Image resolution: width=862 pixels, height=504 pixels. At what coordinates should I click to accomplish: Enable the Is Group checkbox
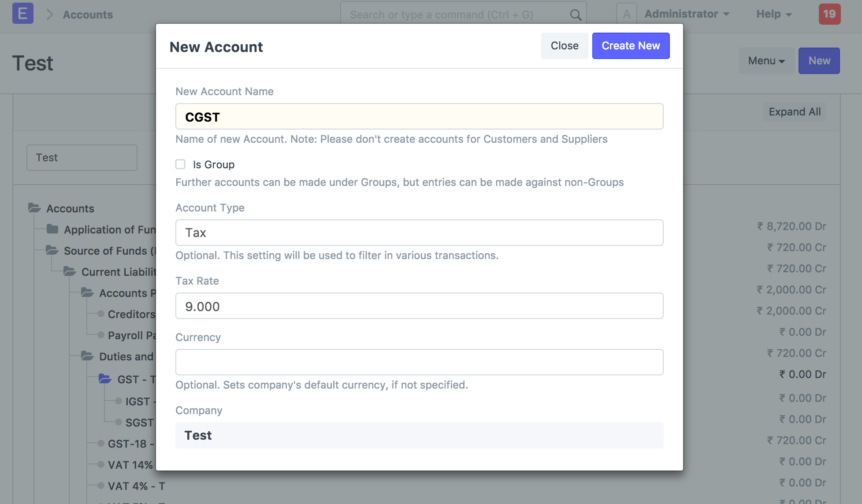(180, 164)
